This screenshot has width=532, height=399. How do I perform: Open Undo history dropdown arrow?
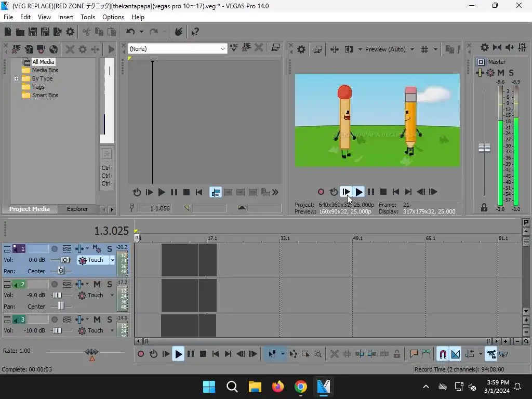coord(141,32)
